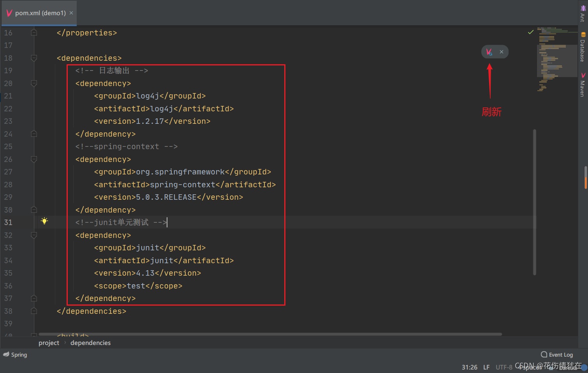588x373 pixels.
Task: Click the '<version>1.2.17</version>' line
Action: pos(152,121)
